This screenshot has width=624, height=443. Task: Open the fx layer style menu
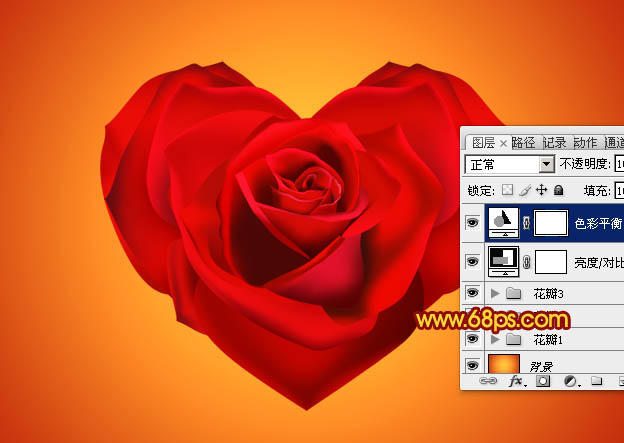[517, 381]
